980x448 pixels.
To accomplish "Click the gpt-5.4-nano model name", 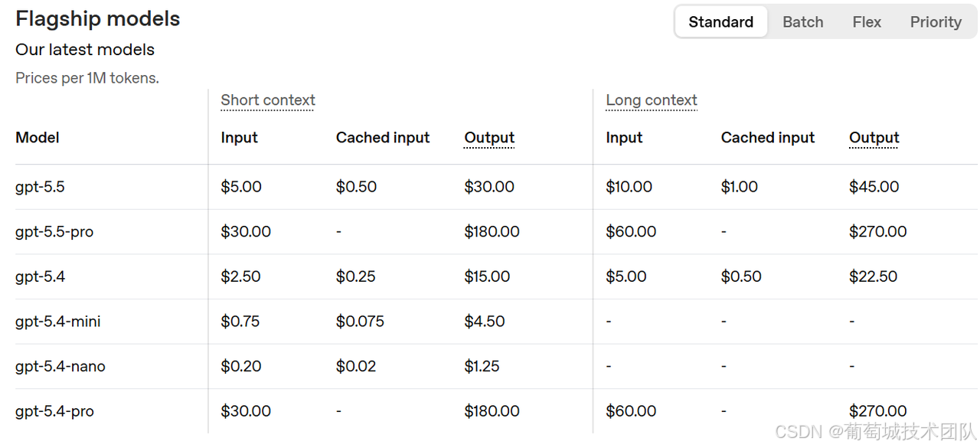I will pyautogui.click(x=60, y=367).
